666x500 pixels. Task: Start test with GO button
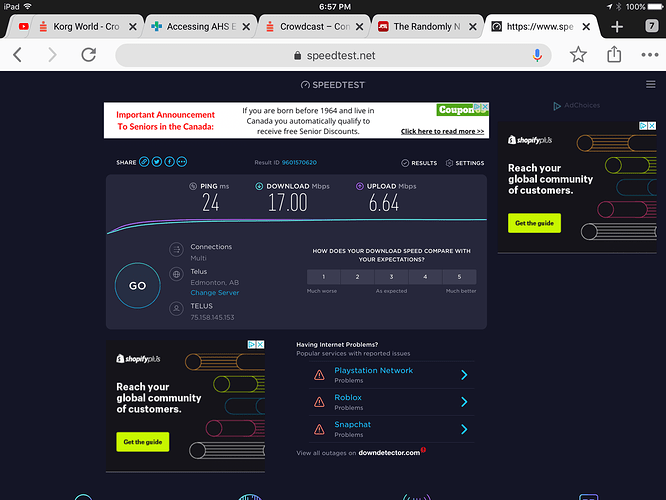click(138, 285)
